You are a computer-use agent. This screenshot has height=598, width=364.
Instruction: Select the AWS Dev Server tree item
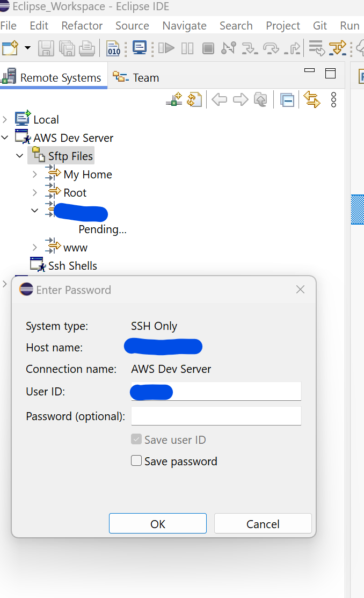pos(73,138)
